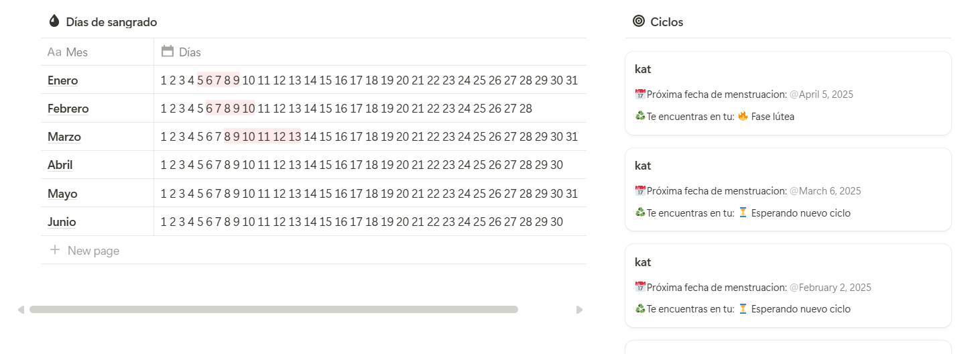This screenshot has height=354, width=980.
Task: Click the plus icon beside New page
Action: 55,250
